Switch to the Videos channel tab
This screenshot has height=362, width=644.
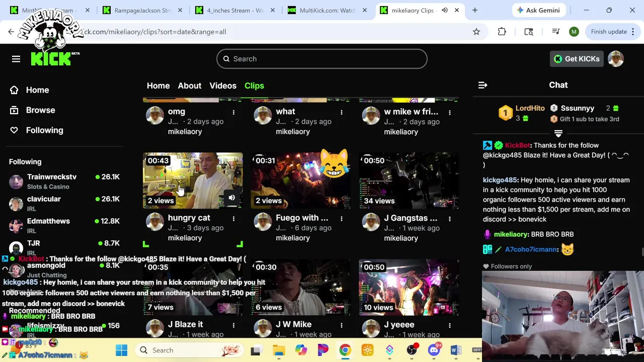click(x=223, y=85)
